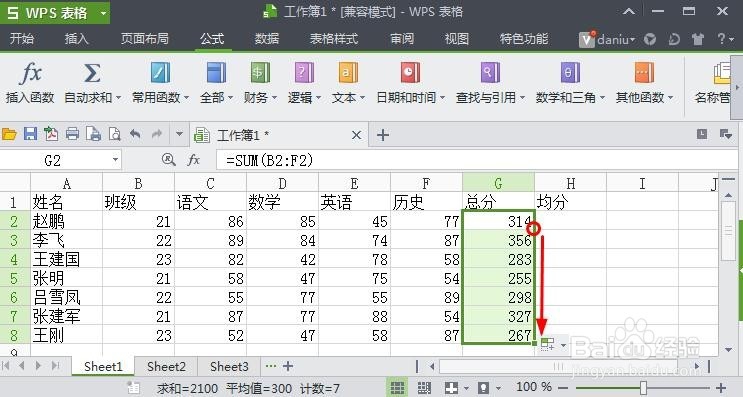Open the 插入 ribbon tab

point(77,38)
